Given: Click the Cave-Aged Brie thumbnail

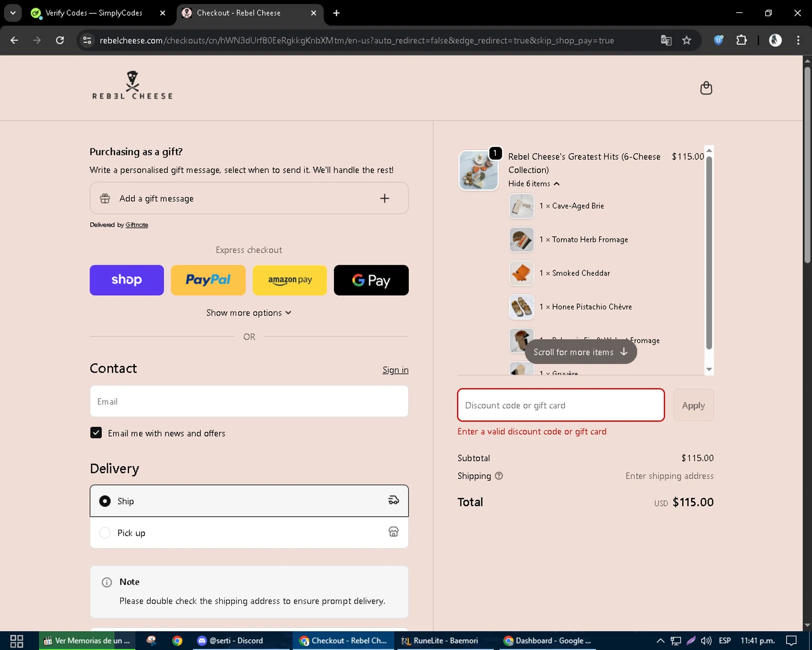Looking at the screenshot, I should (x=521, y=206).
